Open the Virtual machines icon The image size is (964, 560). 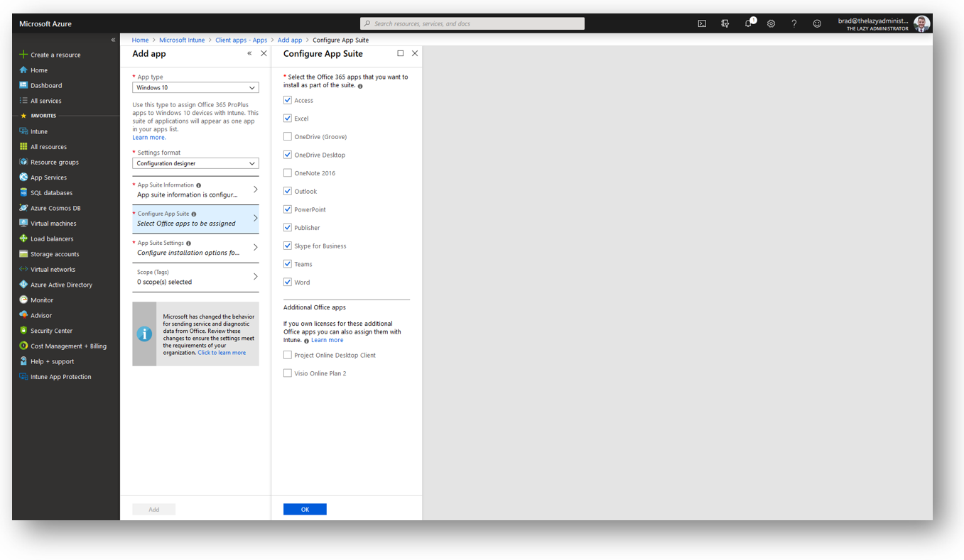tap(23, 223)
